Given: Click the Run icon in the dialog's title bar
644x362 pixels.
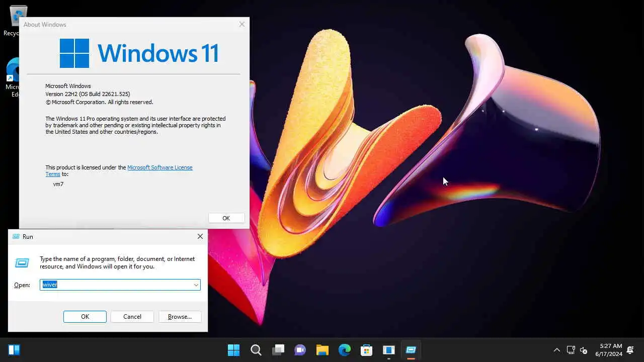Looking at the screenshot, I should [x=16, y=237].
